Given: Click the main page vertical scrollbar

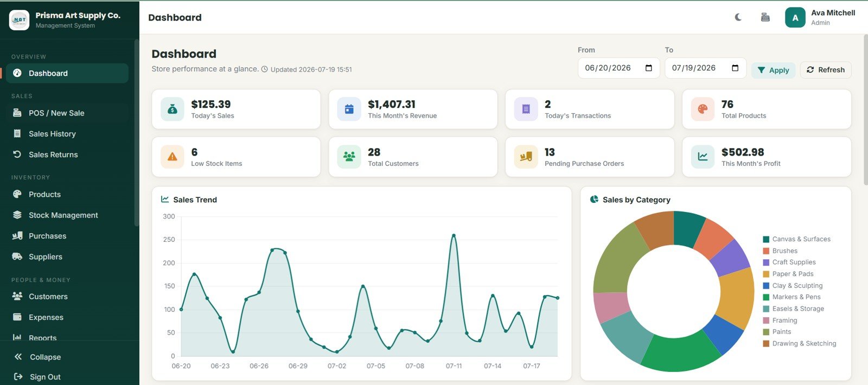Looking at the screenshot, I should [865, 110].
